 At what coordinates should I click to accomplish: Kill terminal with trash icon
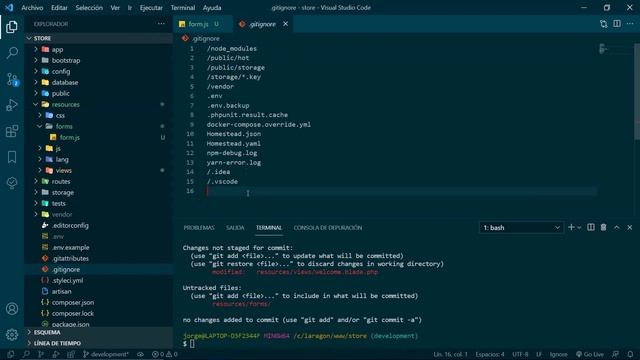(x=603, y=227)
